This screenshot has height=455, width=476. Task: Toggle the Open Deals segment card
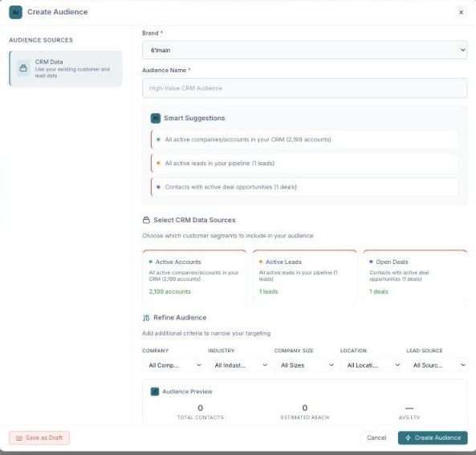(x=415, y=276)
